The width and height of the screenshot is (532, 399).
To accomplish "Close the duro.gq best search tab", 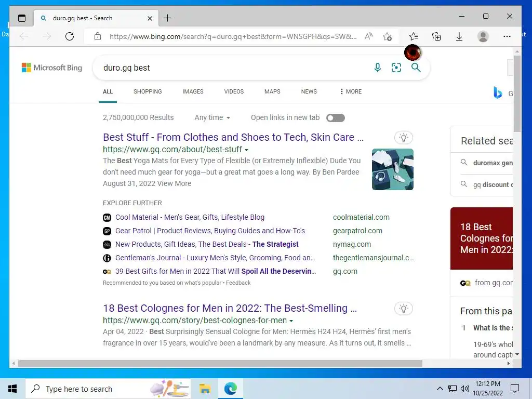I will [x=150, y=18].
